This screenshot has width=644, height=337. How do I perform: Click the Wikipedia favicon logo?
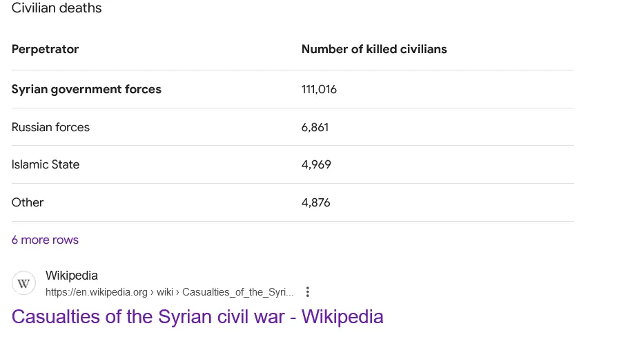coord(23,283)
